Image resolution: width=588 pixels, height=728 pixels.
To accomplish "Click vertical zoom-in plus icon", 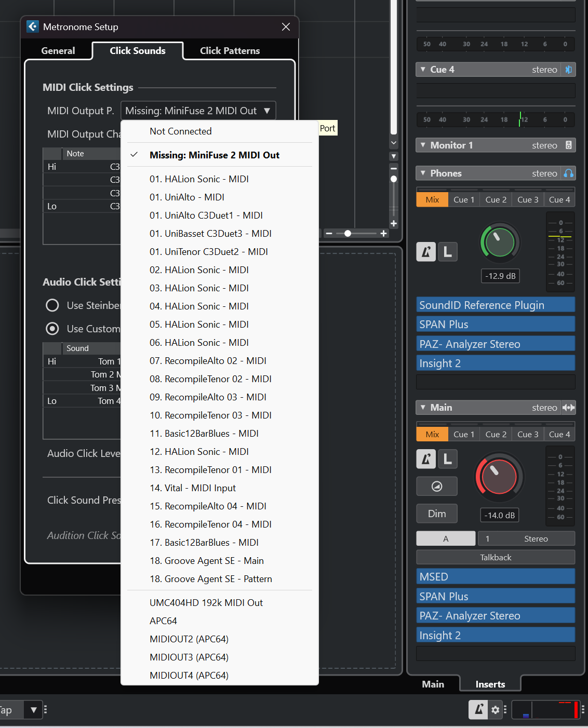I will [x=394, y=224].
